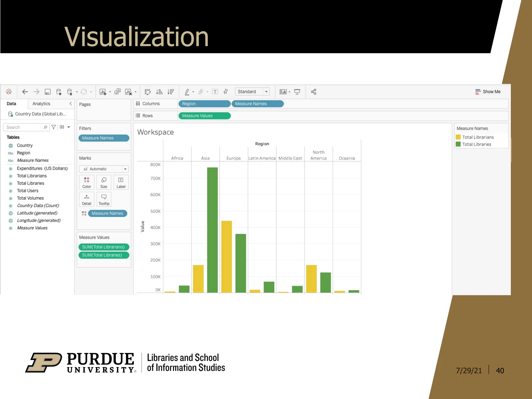Expand the Clear Sheet dropdown arrow
Screen dimensions: 532x399
tap(135, 92)
